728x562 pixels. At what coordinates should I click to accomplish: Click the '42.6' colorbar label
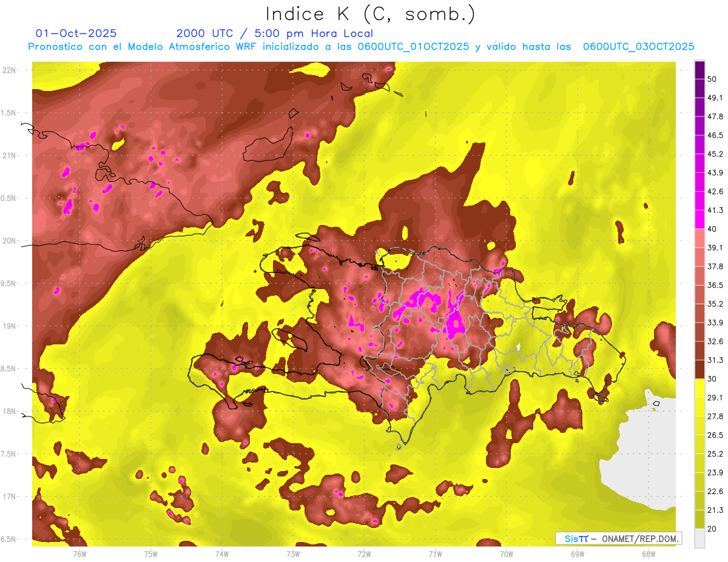[715, 192]
